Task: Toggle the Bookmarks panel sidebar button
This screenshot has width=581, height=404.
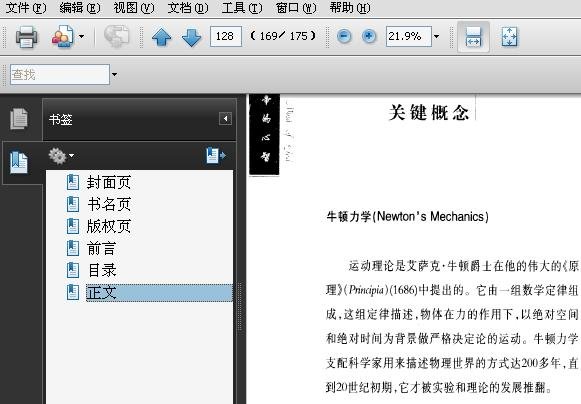Action: pyautogui.click(x=19, y=162)
